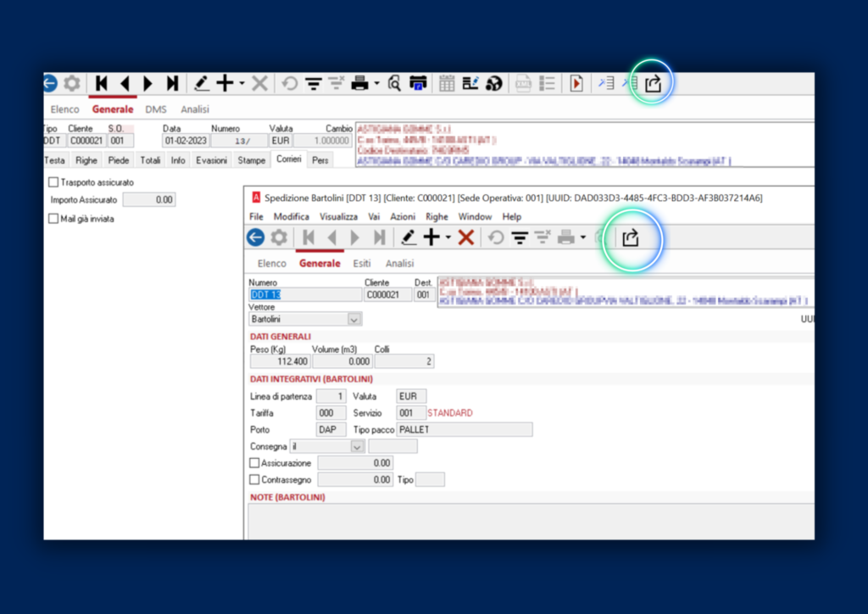Screen dimensions: 868x614
Task: Open the Help menu
Action: point(511,216)
